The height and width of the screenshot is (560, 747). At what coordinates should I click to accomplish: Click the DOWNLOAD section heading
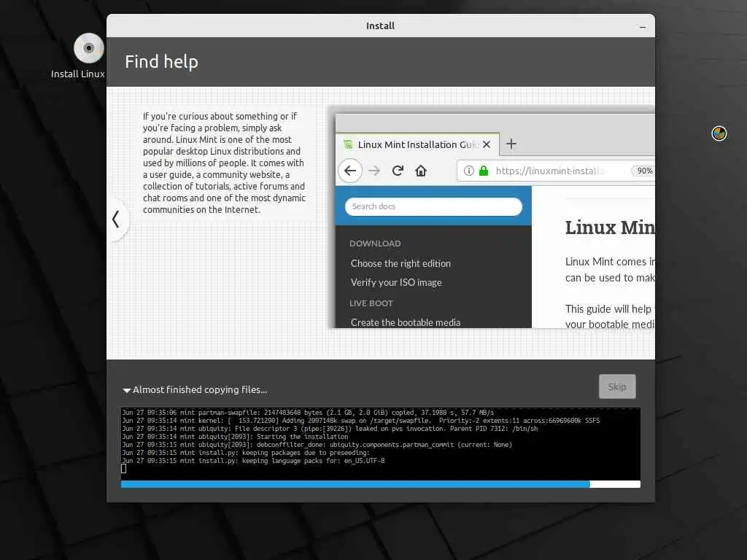[x=375, y=244]
